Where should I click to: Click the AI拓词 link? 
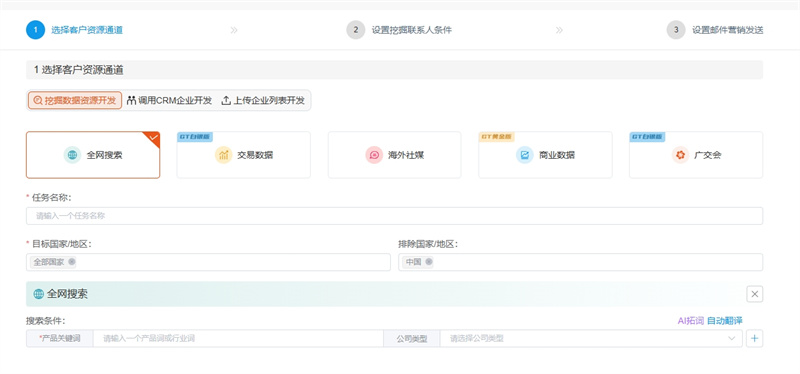pyautogui.click(x=690, y=320)
